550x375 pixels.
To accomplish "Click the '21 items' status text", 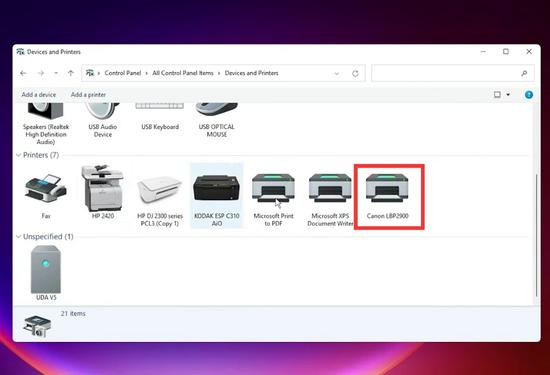I will pyautogui.click(x=73, y=314).
